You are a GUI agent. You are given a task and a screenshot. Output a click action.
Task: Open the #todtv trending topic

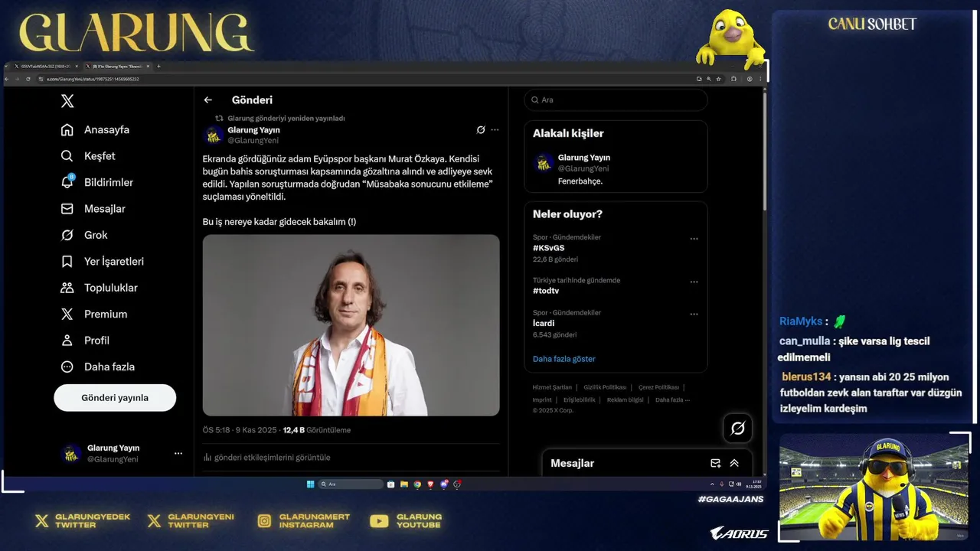(x=546, y=291)
